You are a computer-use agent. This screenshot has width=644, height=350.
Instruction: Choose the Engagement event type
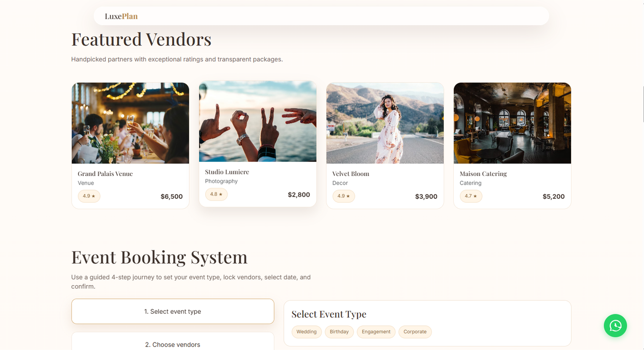click(x=376, y=332)
